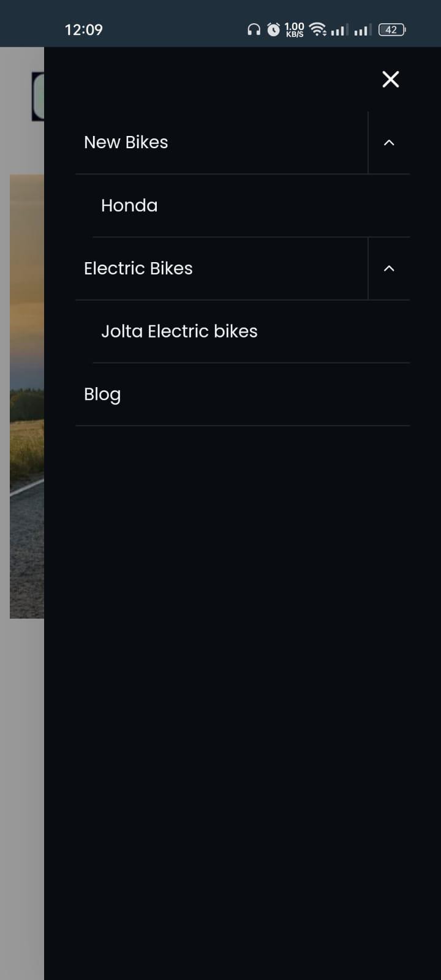Viewport: 441px width, 980px height.
Task: Tap the Wi-Fi status icon
Action: [x=318, y=29]
